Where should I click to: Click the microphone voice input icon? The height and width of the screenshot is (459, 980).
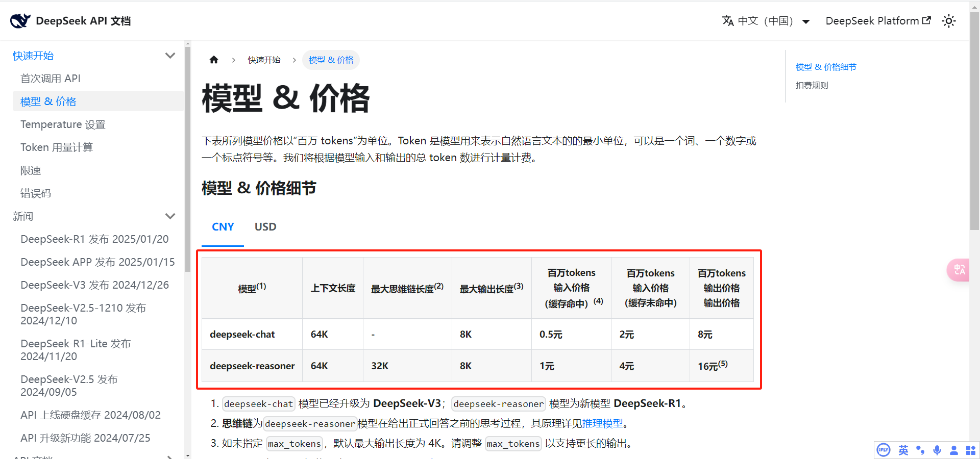(937, 450)
